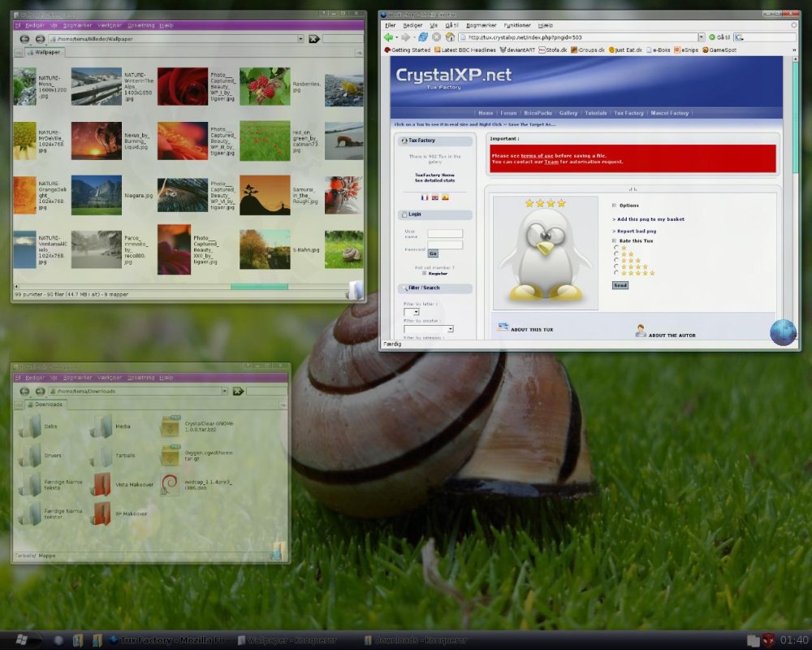Clear the location bar in Downloads window
Viewport: 812px width, 650px height.
point(238,392)
